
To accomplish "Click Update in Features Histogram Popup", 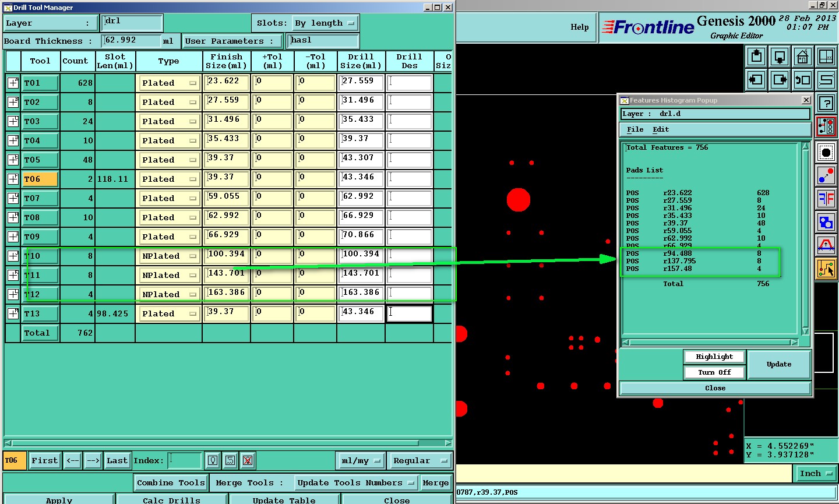I will pos(779,364).
